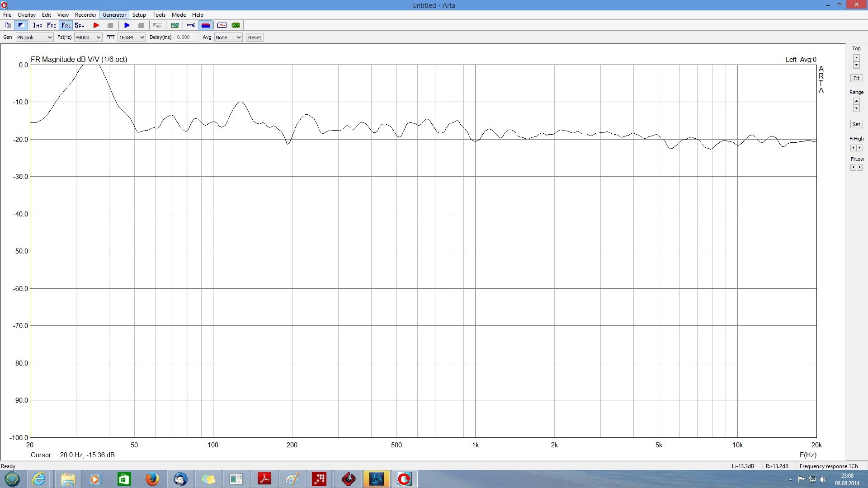Open the Recorder menu
The image size is (868, 488).
click(x=85, y=15)
